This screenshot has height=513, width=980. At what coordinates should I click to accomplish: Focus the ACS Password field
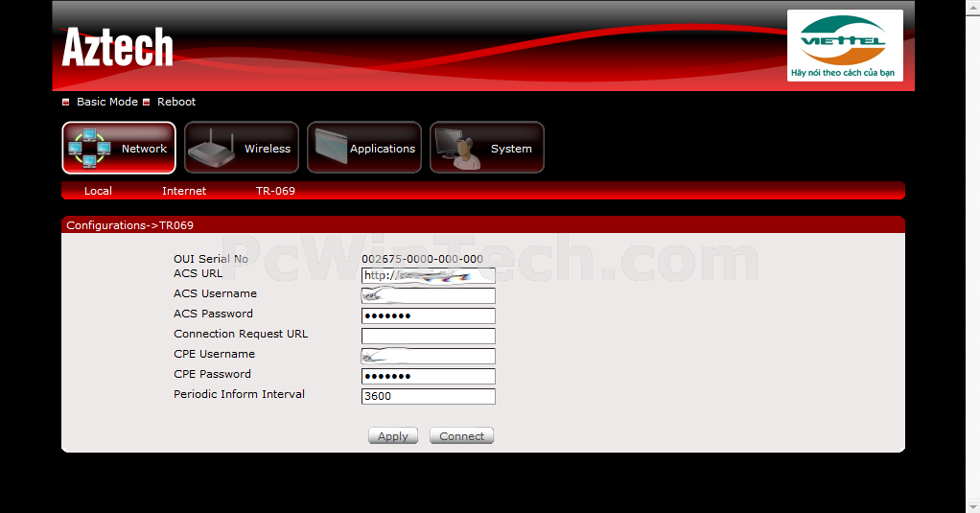coord(428,315)
